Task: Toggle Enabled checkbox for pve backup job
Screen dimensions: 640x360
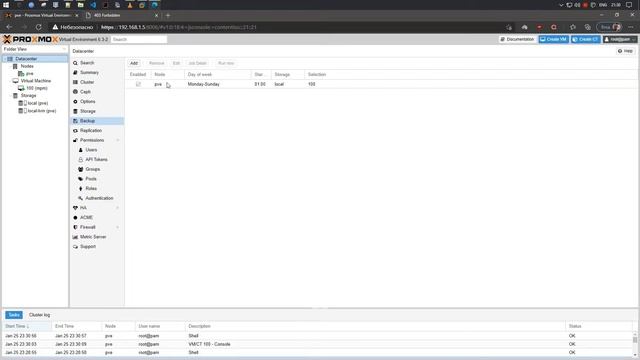Action: pyautogui.click(x=138, y=84)
